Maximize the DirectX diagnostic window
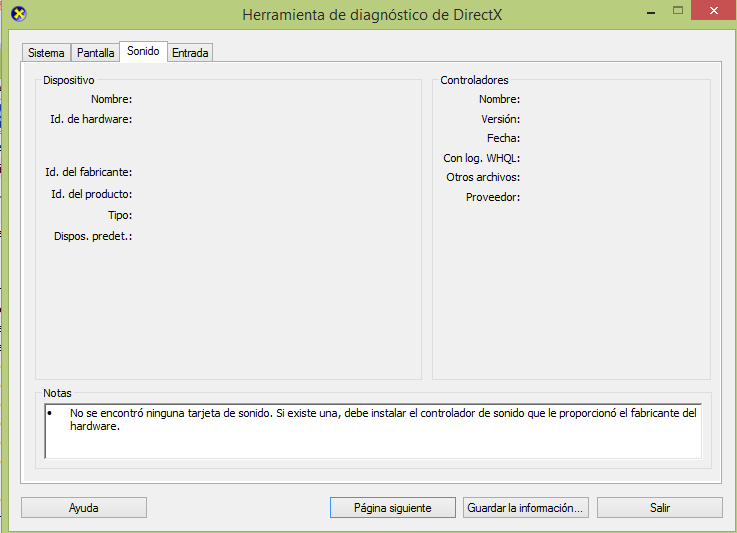Screen dimensions: 737x533 point(678,10)
